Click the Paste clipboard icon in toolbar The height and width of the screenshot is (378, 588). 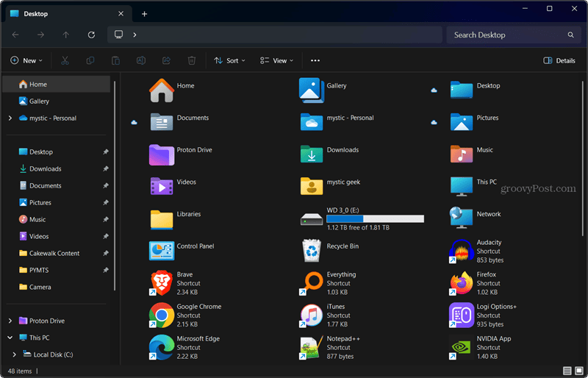coord(116,60)
